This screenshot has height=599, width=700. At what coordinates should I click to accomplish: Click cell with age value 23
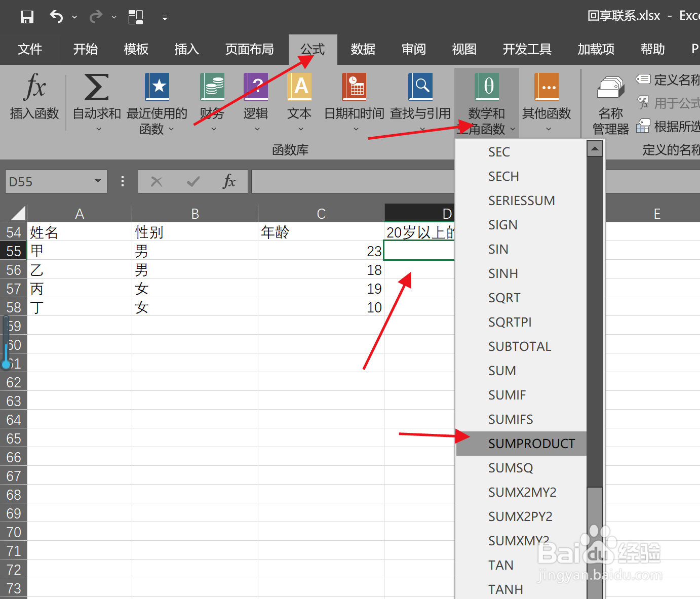point(321,251)
